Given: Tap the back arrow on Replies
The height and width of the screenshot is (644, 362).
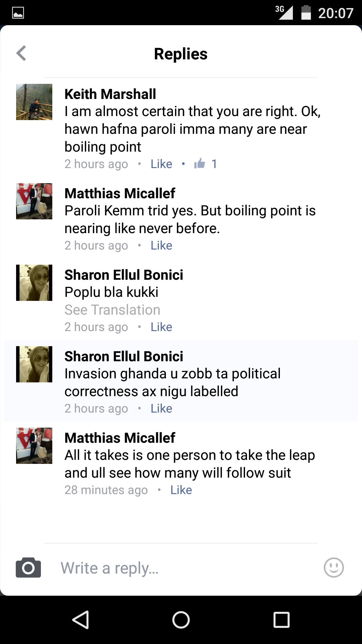Looking at the screenshot, I should [x=21, y=53].
